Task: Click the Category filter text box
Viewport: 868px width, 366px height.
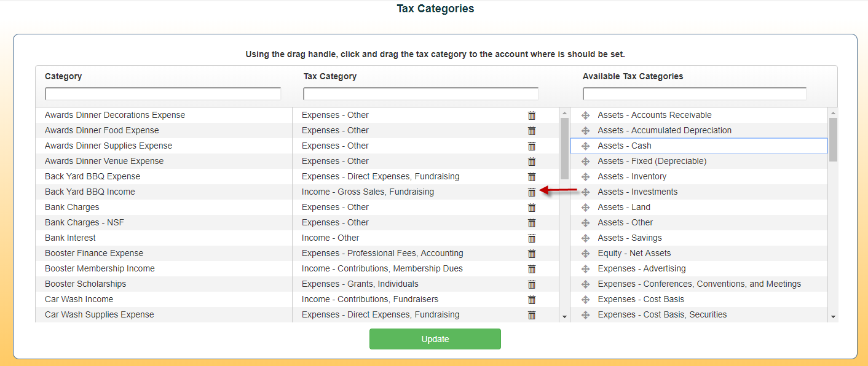Action: 163,94
